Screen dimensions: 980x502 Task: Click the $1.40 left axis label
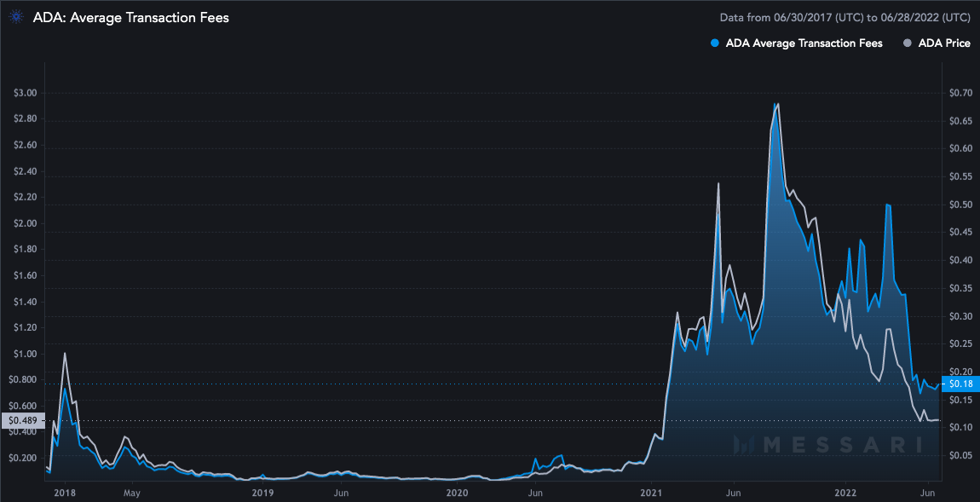click(25, 302)
